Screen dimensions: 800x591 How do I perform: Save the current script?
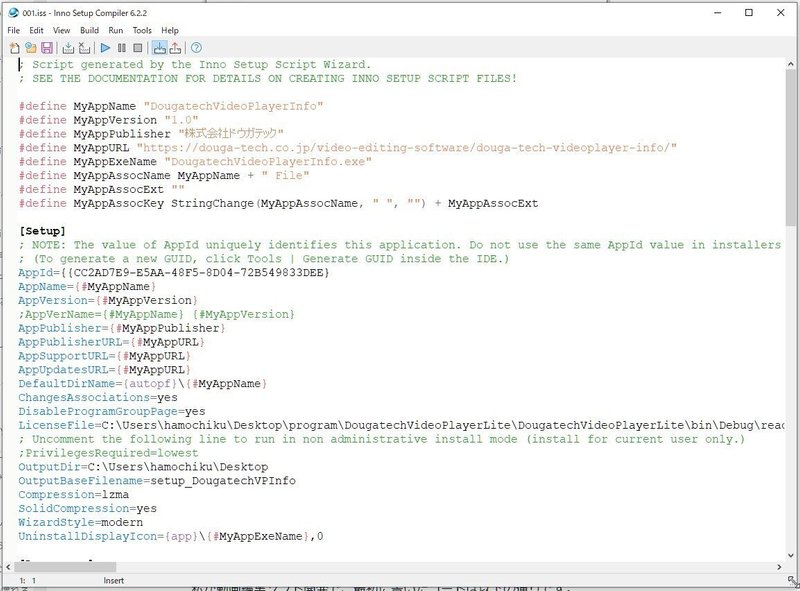46,48
